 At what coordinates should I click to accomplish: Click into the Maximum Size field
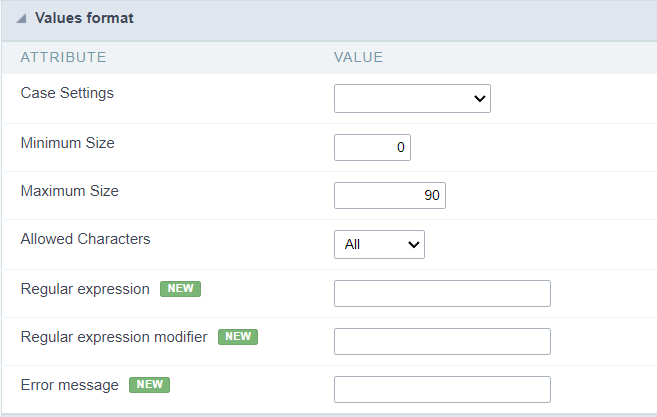point(389,195)
